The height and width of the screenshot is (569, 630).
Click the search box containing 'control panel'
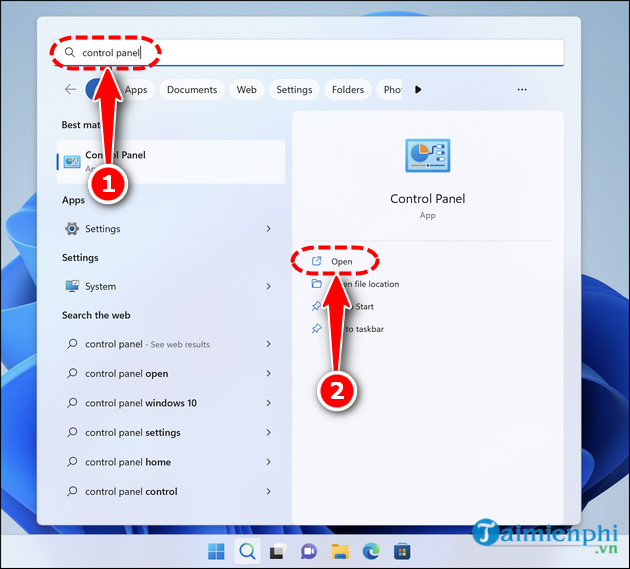click(308, 53)
